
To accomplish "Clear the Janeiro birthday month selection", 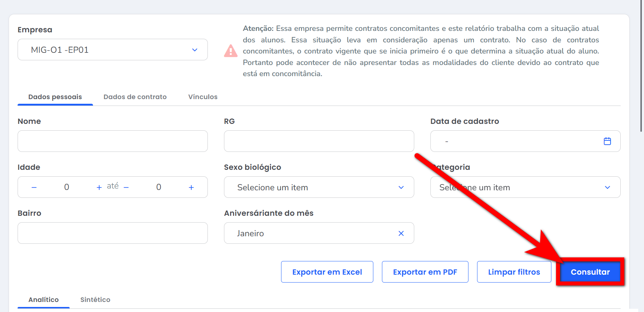I will click(401, 233).
